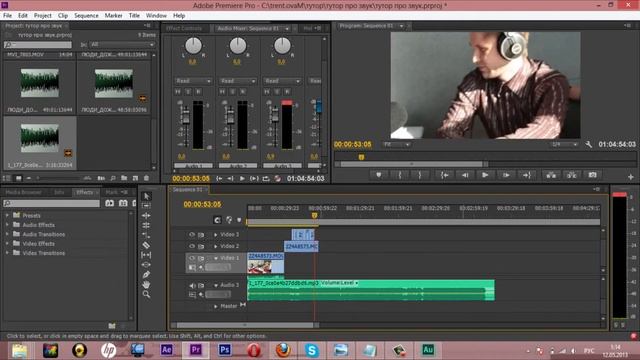This screenshot has height=360, width=640.
Task: Open the Marker menu
Action: point(113,16)
